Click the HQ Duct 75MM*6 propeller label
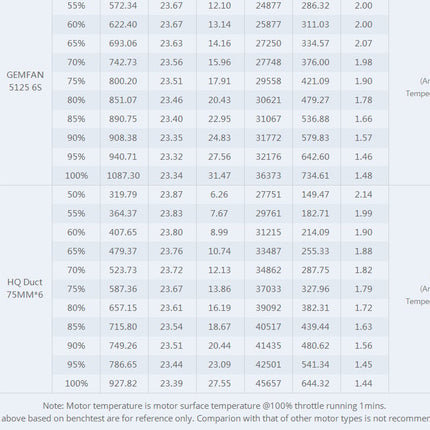 tap(25, 288)
